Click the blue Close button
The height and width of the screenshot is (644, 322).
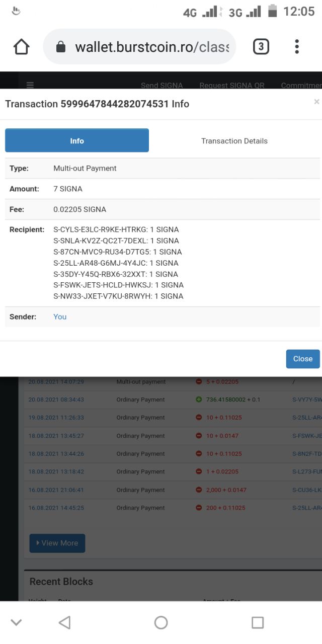point(303,359)
